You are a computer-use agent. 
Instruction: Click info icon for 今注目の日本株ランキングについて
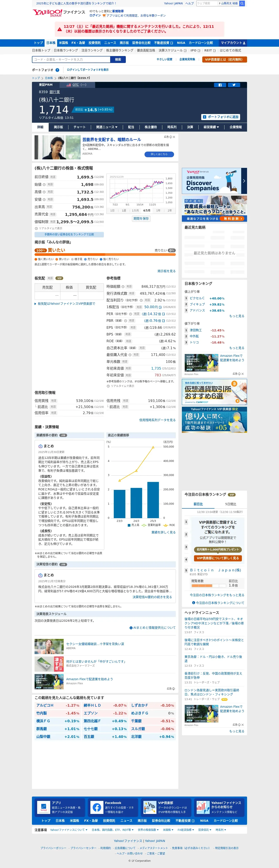[x=193, y=603]
